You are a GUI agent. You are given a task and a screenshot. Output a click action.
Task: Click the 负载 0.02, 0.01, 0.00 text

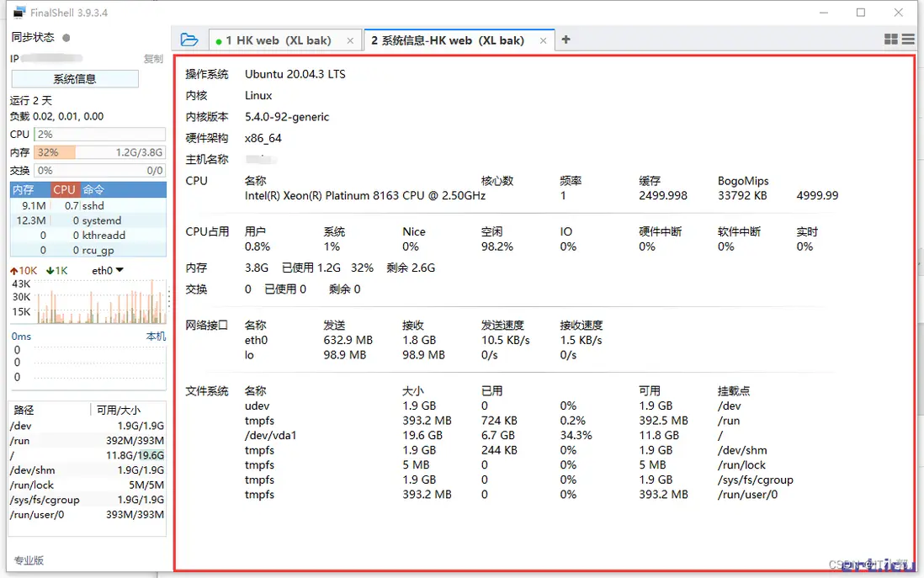pos(56,117)
